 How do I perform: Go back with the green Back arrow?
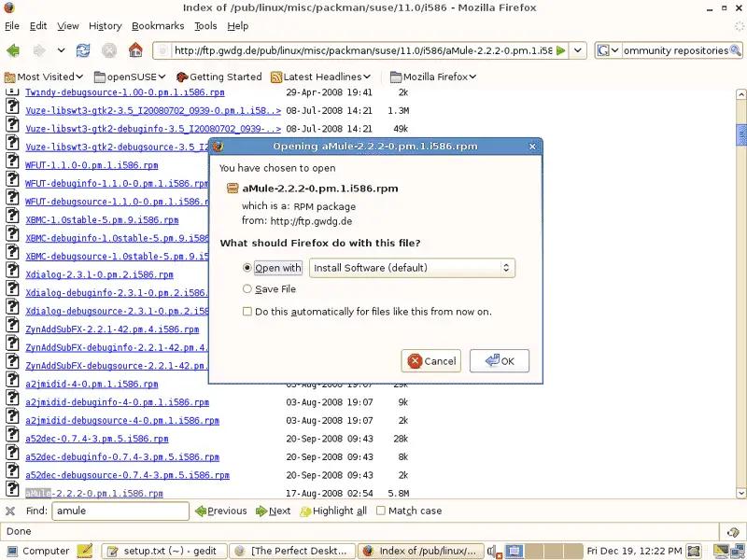(x=13, y=50)
